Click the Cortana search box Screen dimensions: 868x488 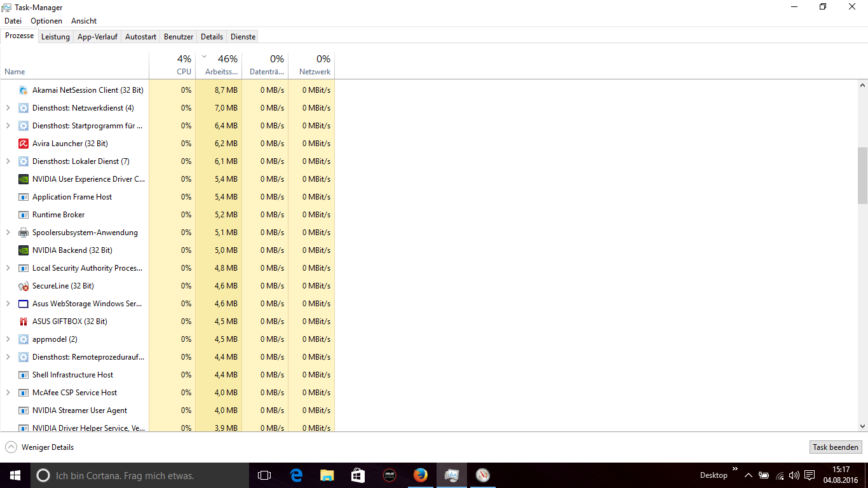coord(140,475)
